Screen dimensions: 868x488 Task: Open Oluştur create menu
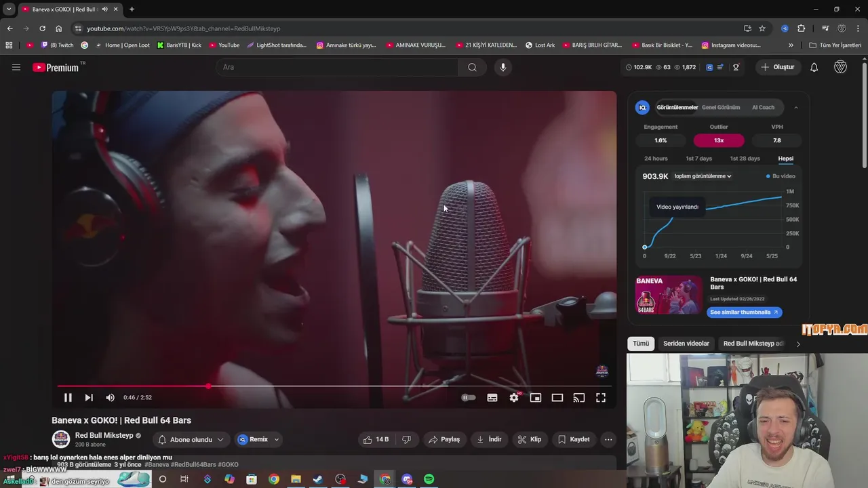point(777,67)
